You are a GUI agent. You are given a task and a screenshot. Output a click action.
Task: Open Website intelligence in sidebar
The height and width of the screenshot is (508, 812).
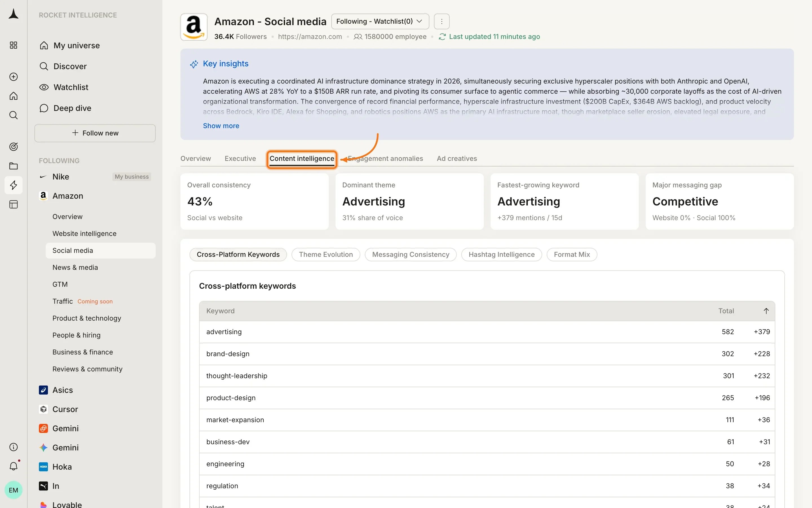coord(84,233)
